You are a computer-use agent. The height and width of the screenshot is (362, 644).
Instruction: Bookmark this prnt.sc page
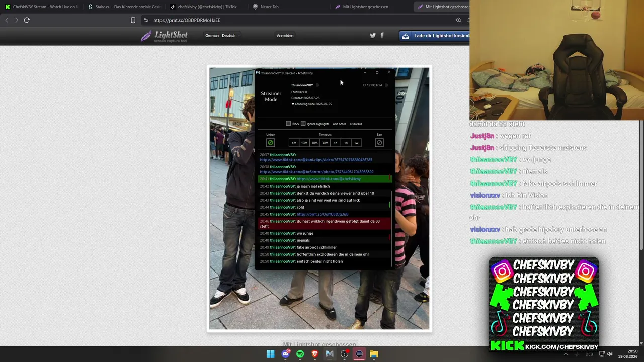pos(133,20)
